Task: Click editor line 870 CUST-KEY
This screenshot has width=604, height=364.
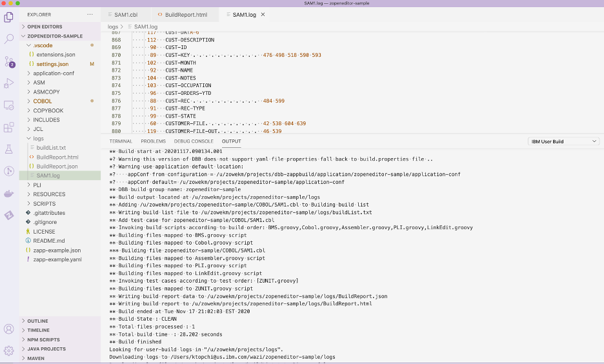Action: click(226, 55)
